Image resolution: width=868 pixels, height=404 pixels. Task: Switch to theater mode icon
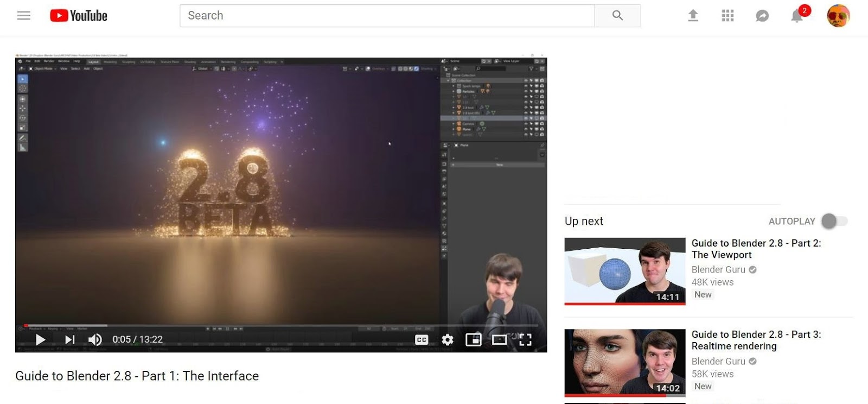[500, 340]
